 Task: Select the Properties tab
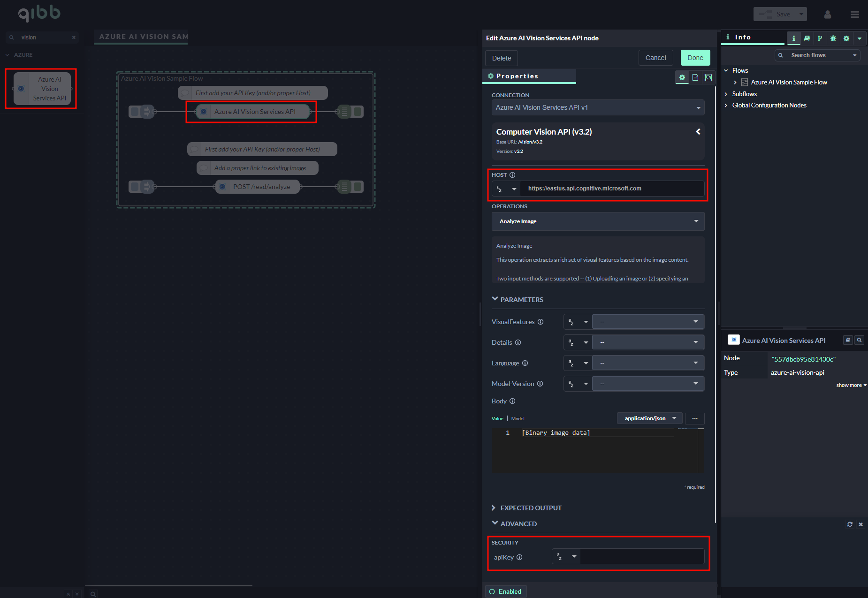point(516,76)
